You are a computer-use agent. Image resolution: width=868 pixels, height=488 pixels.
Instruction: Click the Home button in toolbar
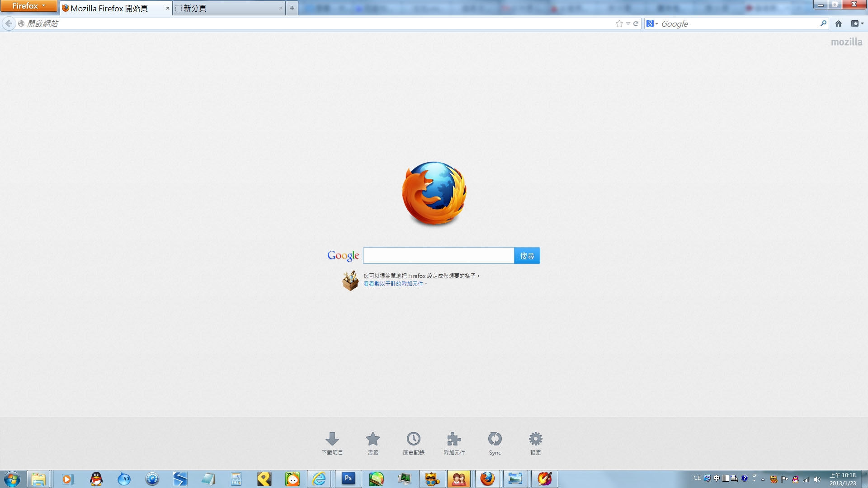tap(839, 23)
